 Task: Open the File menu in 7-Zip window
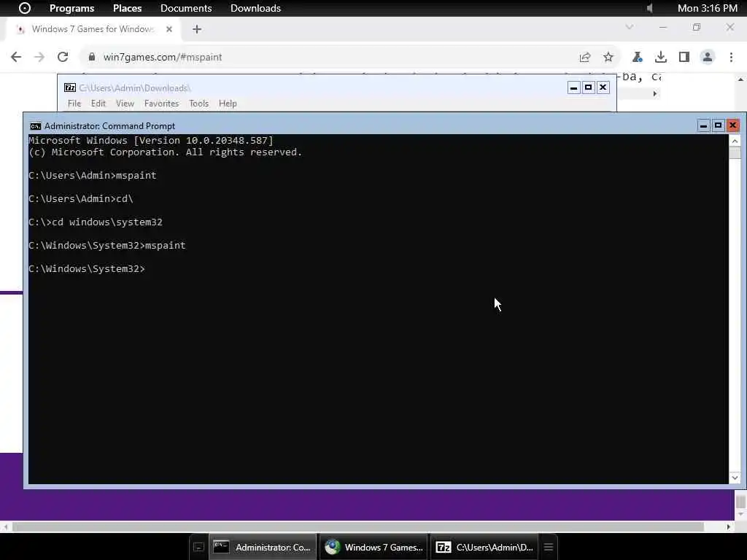point(74,104)
